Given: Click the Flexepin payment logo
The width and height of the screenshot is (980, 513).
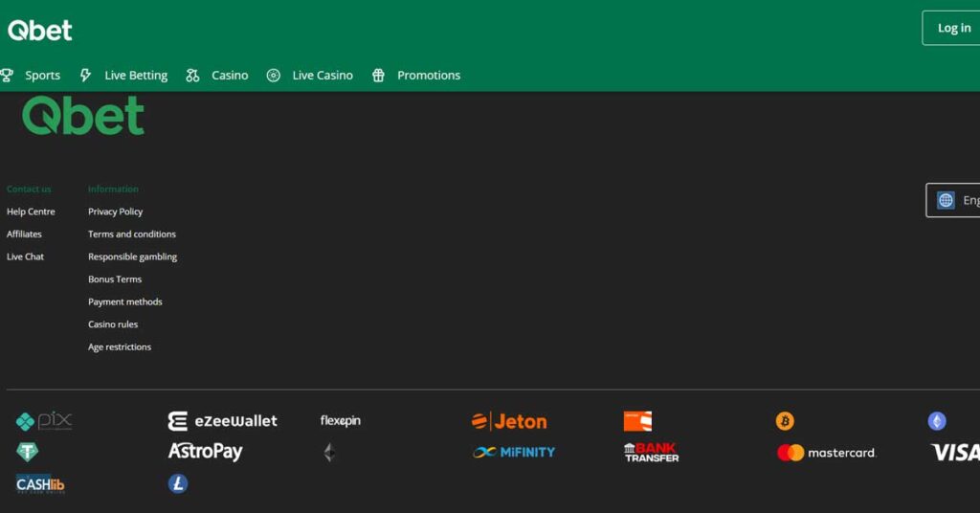Looking at the screenshot, I should 341,420.
